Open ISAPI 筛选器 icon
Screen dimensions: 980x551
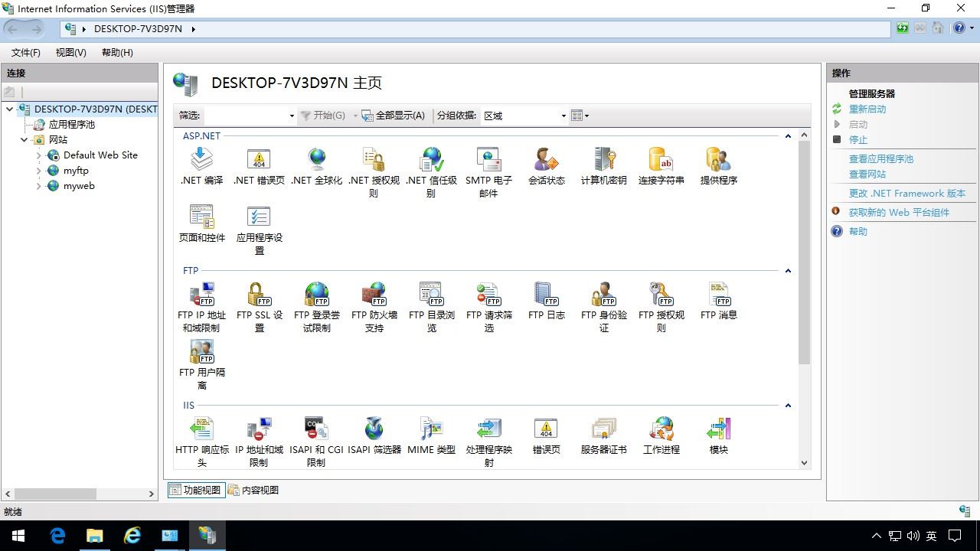[374, 435]
